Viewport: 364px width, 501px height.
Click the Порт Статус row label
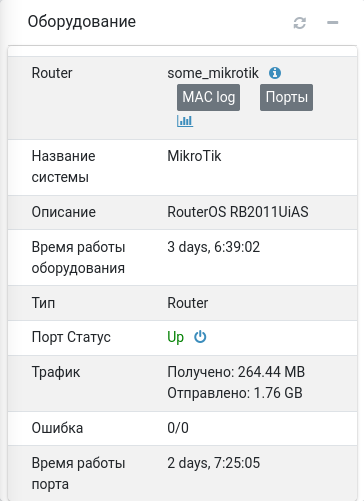click(x=71, y=337)
